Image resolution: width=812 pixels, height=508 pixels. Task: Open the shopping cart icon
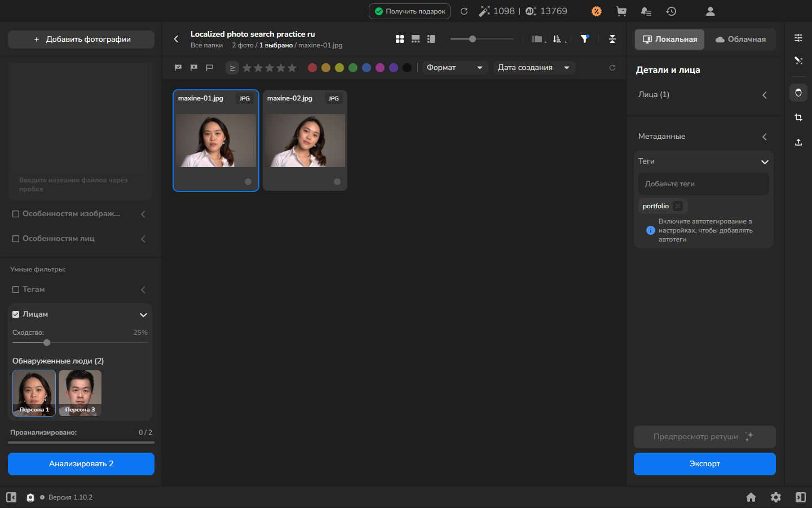click(621, 11)
